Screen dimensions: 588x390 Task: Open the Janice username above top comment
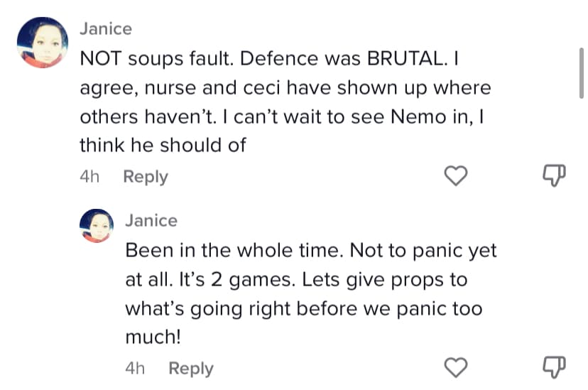click(105, 29)
